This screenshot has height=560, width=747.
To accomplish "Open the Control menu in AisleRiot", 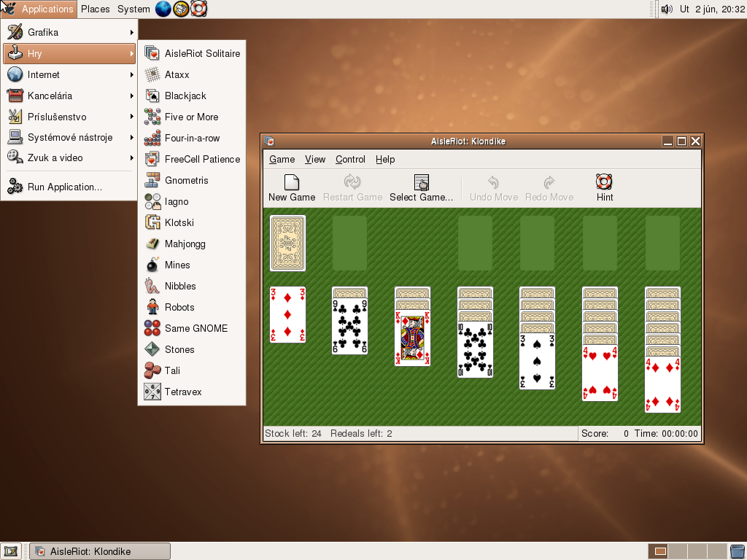I will [x=350, y=160].
